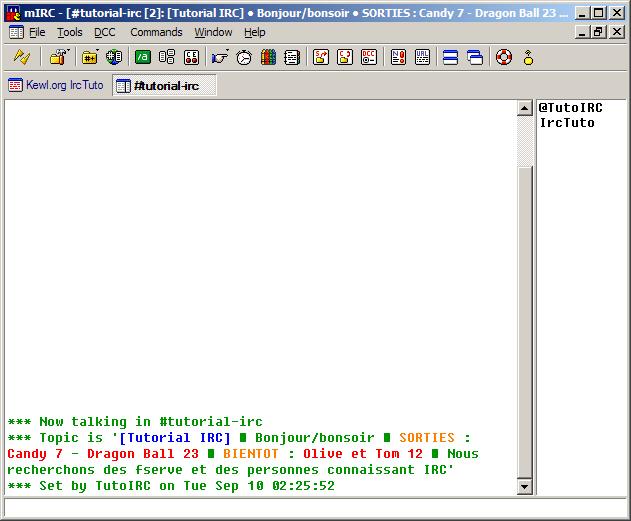Open the Address Book icon
Image resolution: width=631 pixels, height=521 pixels.
tap(292, 57)
